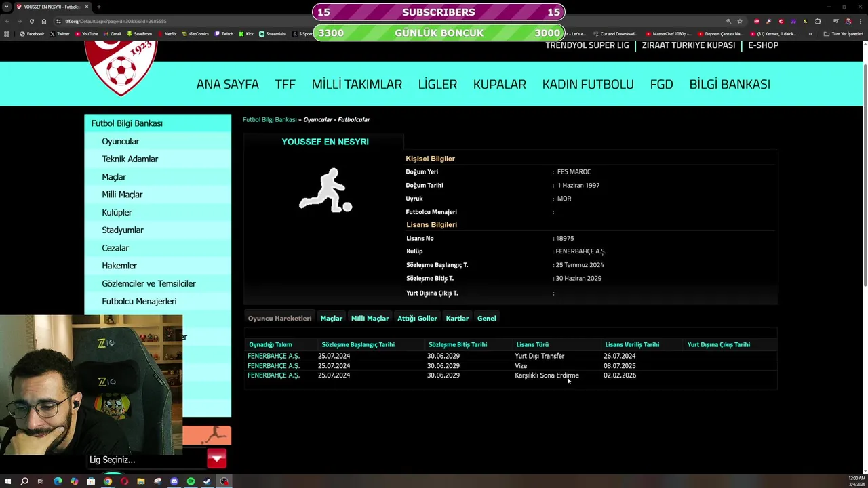
Task: Open the Twitch bookmark
Action: [224, 34]
